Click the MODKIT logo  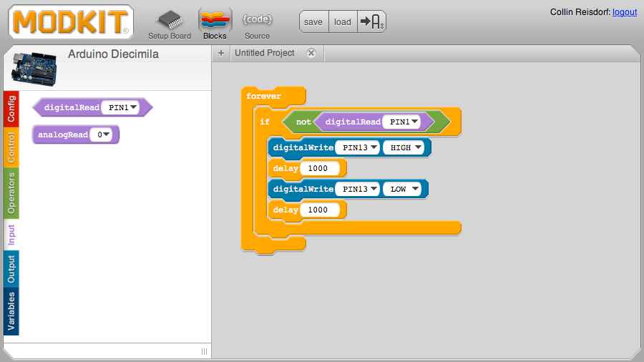coord(71,22)
